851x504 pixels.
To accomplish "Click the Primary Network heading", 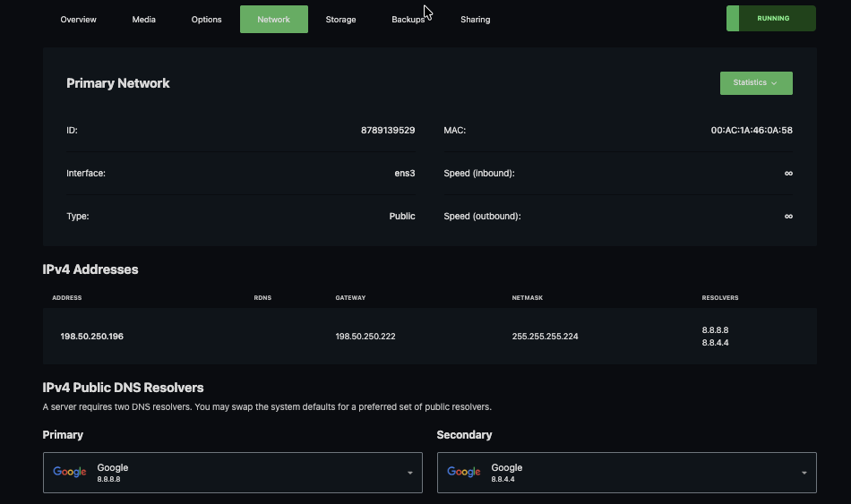I will pyautogui.click(x=117, y=83).
